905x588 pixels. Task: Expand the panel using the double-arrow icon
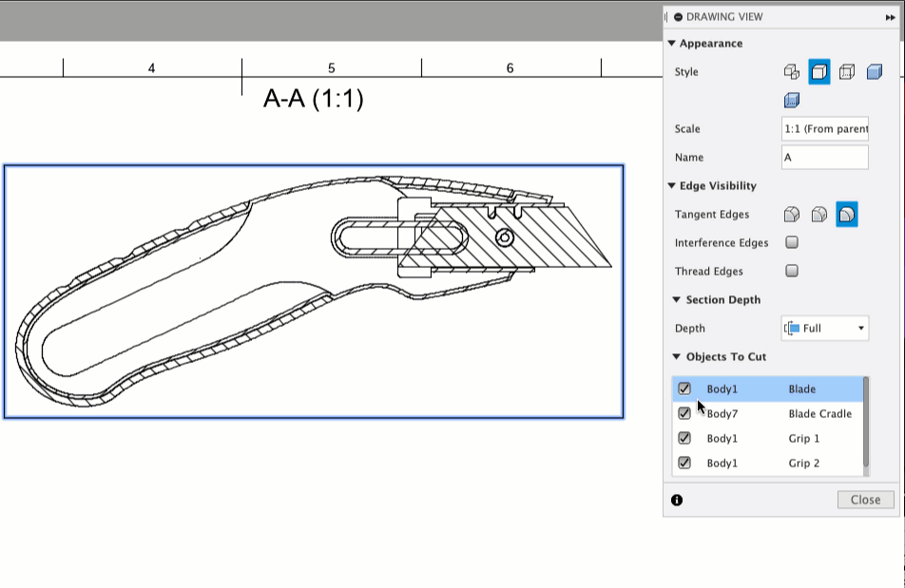890,17
